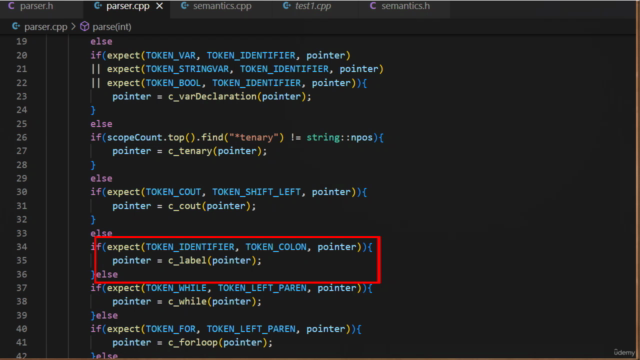Screen dimensions: 640x360
Task: Click line number 23 in the gutter
Action: [22, 96]
